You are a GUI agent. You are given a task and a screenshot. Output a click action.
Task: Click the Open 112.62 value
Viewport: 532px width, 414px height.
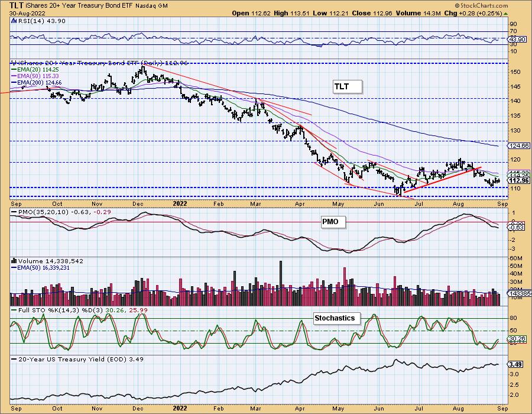tap(251, 13)
